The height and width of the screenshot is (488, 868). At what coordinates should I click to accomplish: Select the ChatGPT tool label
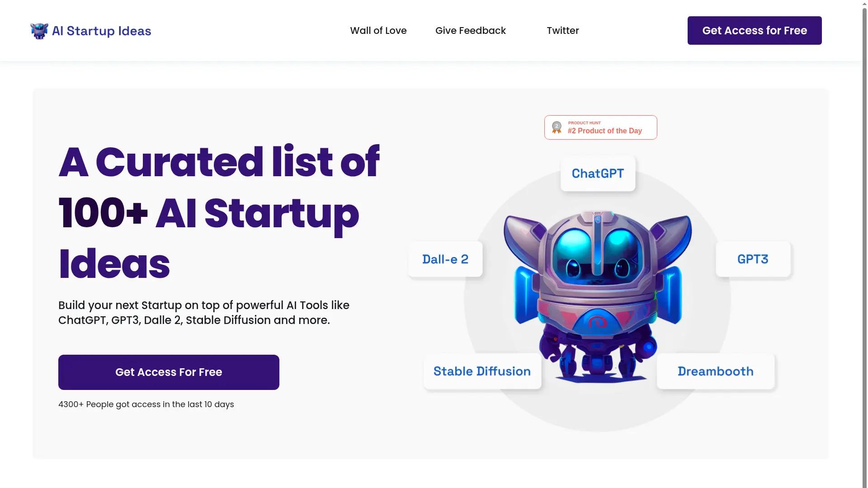coord(598,173)
